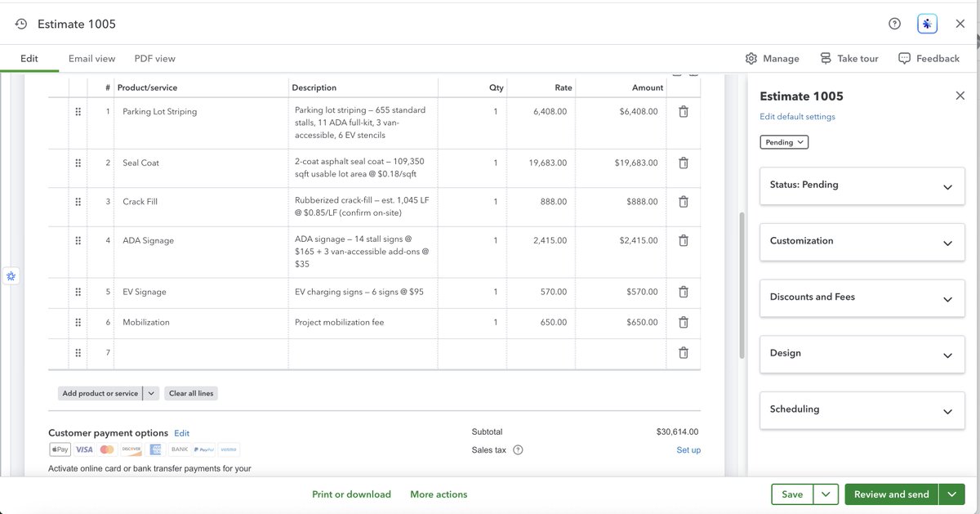Click Add product or service button

tap(100, 393)
